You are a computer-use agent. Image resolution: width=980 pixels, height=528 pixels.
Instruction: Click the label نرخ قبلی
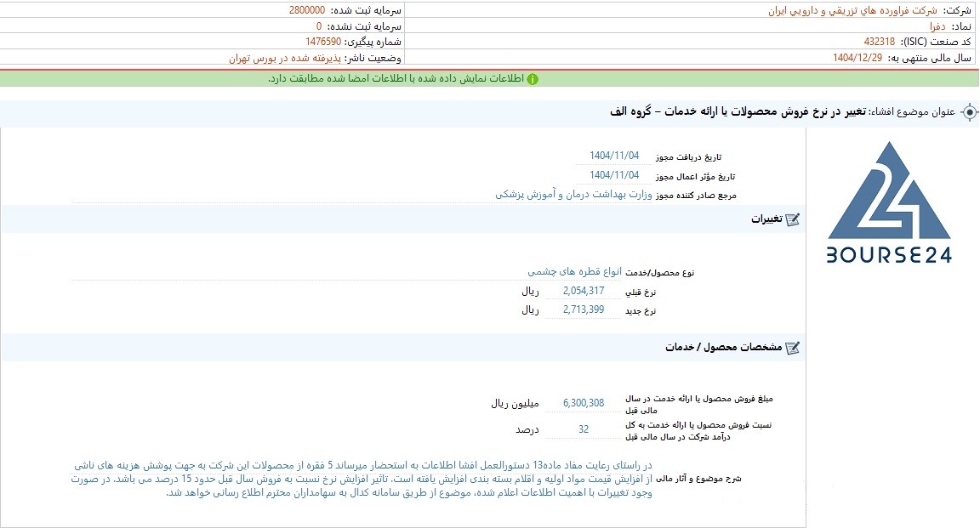641,292
